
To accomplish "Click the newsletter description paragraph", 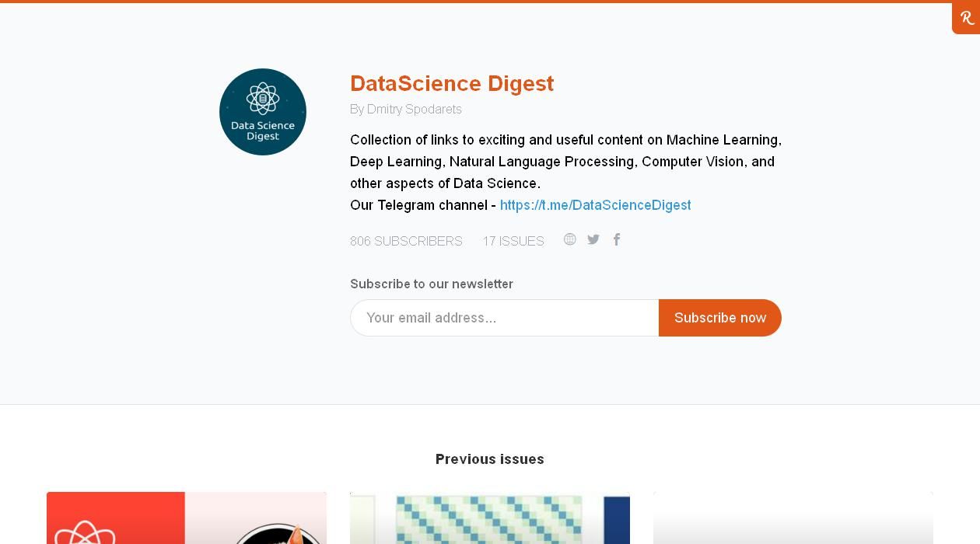I will pos(565,162).
